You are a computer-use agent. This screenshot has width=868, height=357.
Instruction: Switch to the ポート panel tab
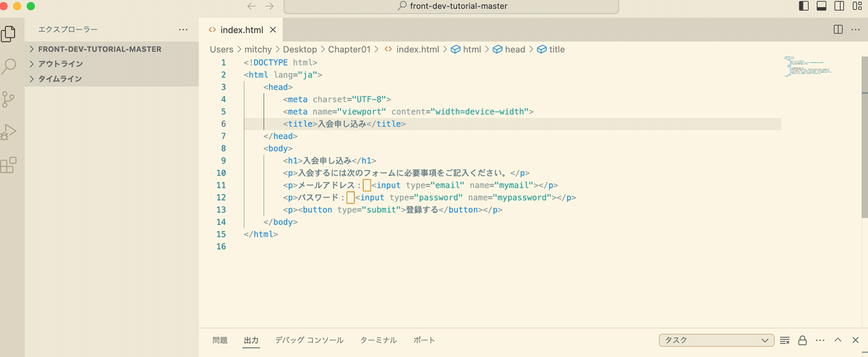pos(424,340)
